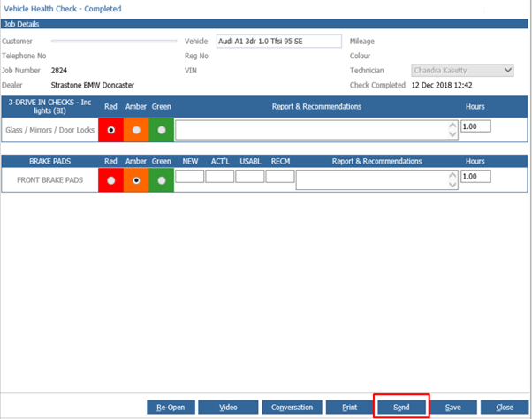Select Red for Glass / Mirrors / Door Locks
This screenshot has width=532, height=419.
click(x=110, y=130)
